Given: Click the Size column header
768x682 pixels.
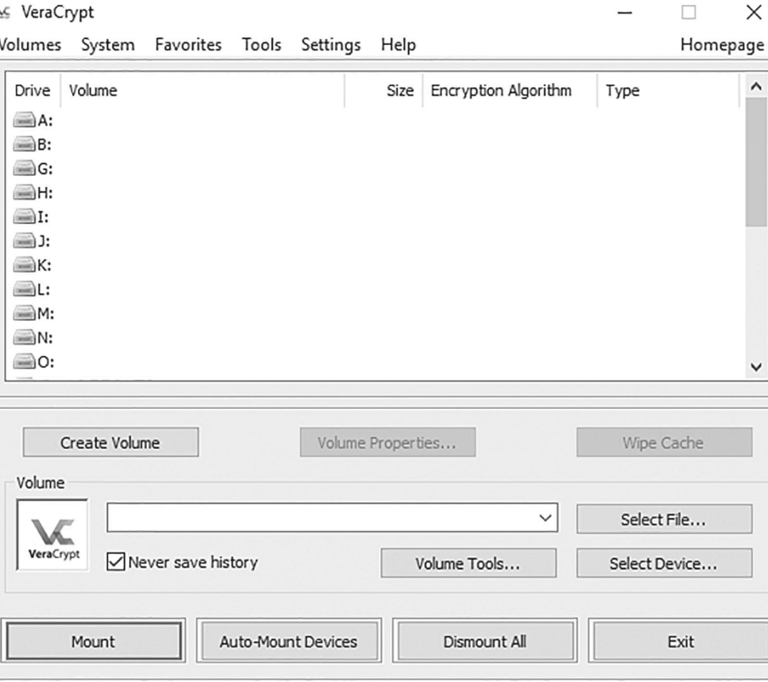Looking at the screenshot, I should pos(384,90).
